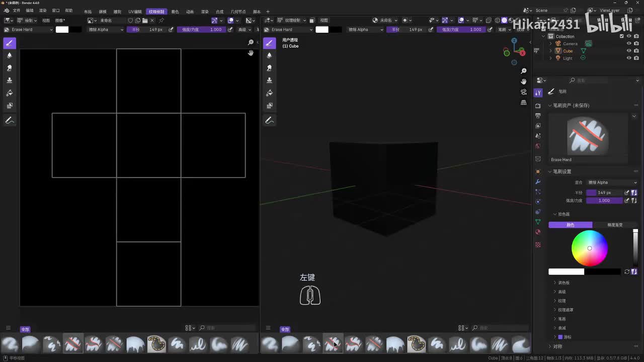Select the Annotate tool in image editor

(x=9, y=121)
